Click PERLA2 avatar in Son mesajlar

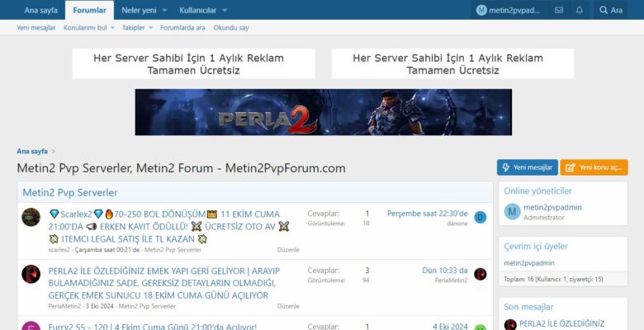click(x=510, y=325)
